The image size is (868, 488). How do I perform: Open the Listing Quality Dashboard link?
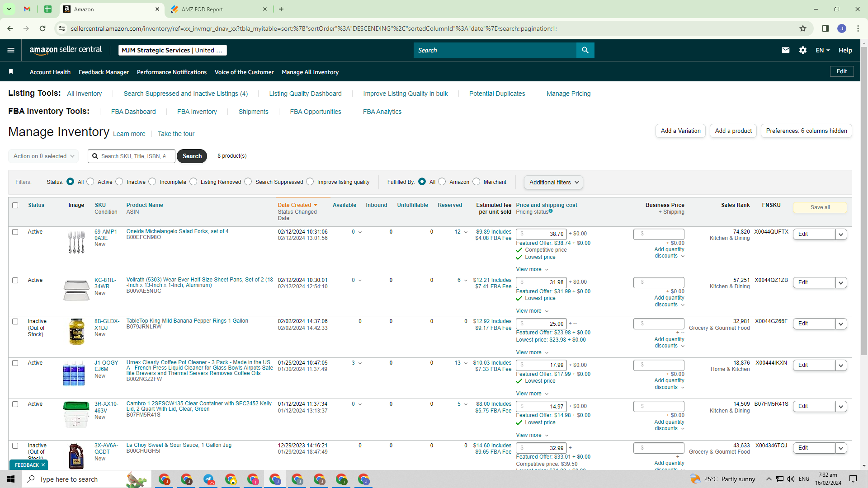point(306,94)
